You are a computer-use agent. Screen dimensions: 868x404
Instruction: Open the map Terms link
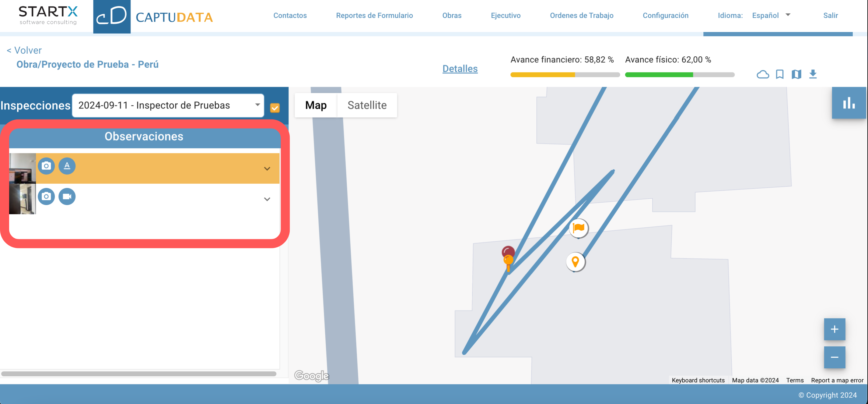pos(795,380)
